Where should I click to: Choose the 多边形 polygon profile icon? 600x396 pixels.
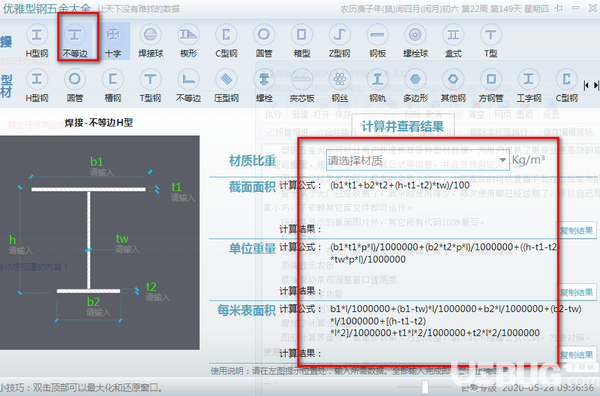click(415, 86)
